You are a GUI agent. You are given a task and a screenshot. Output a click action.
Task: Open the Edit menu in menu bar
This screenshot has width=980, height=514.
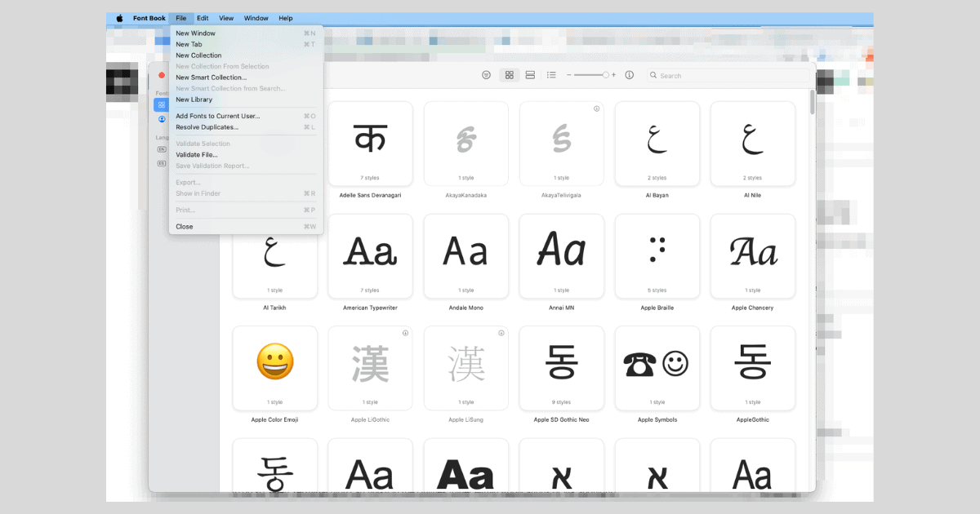click(203, 18)
